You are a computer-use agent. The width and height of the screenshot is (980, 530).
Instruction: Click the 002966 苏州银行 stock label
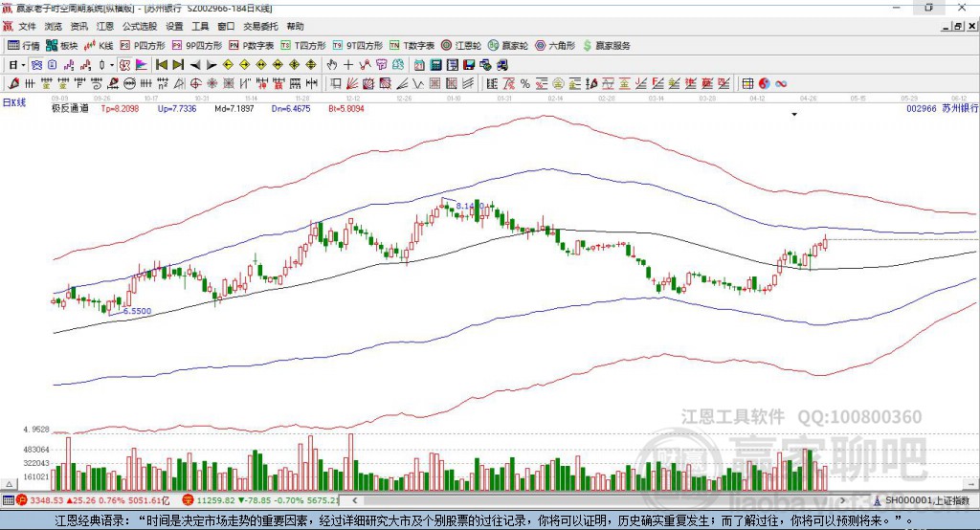pyautogui.click(x=942, y=108)
